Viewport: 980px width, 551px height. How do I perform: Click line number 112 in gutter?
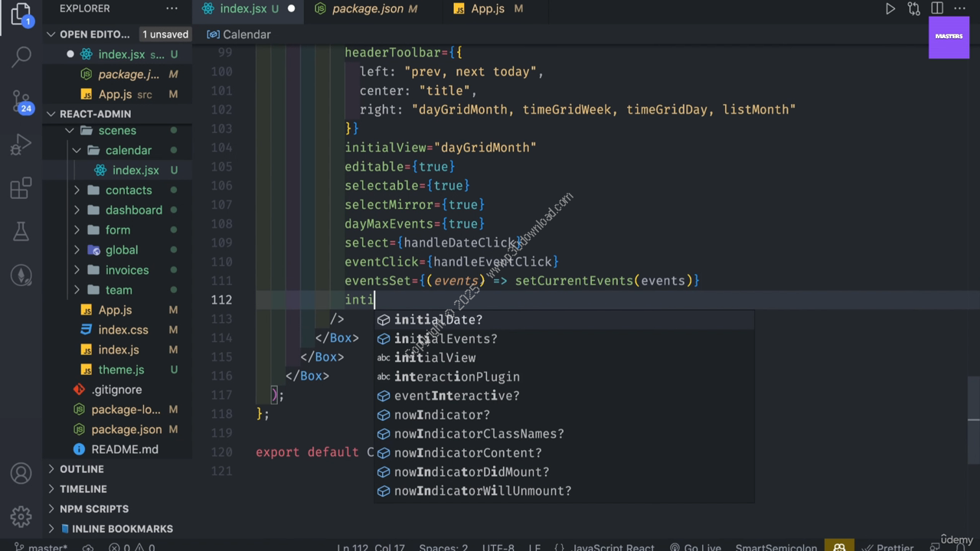click(x=221, y=300)
